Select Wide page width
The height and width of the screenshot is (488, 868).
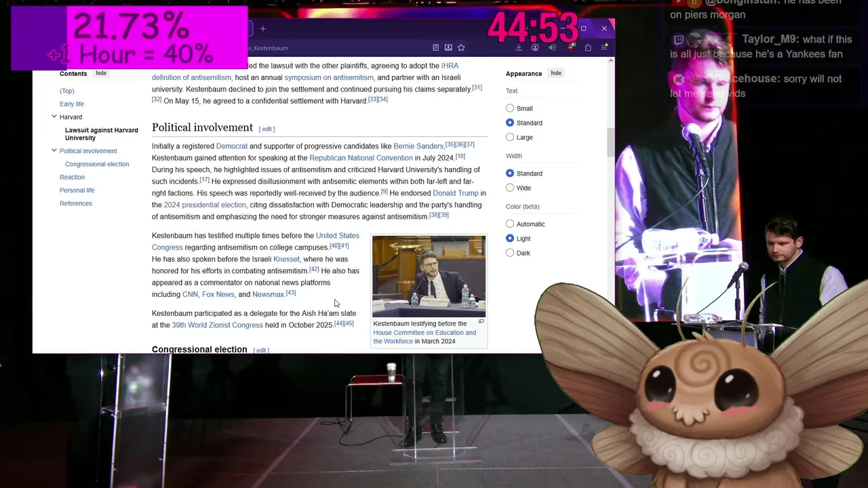click(510, 188)
